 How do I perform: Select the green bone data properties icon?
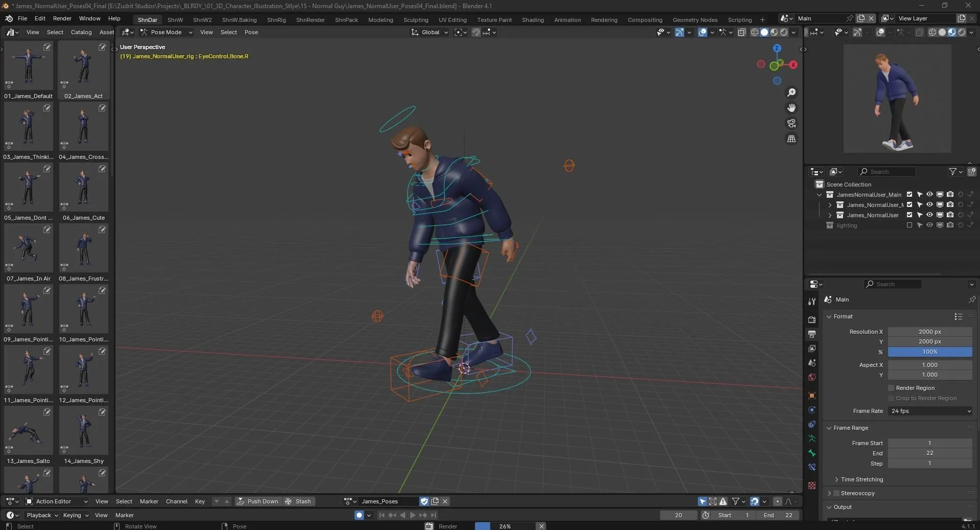click(812, 453)
